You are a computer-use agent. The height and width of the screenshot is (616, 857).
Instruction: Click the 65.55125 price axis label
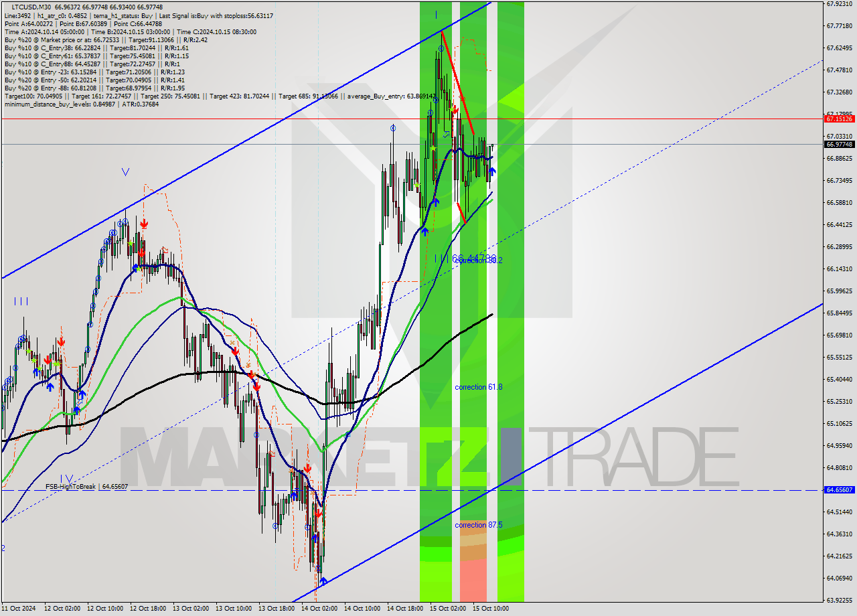coord(840,357)
